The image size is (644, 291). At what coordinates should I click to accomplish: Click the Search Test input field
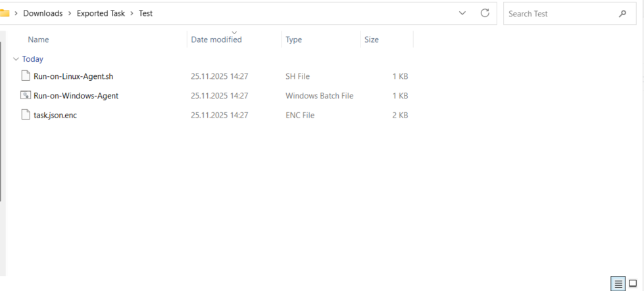559,14
